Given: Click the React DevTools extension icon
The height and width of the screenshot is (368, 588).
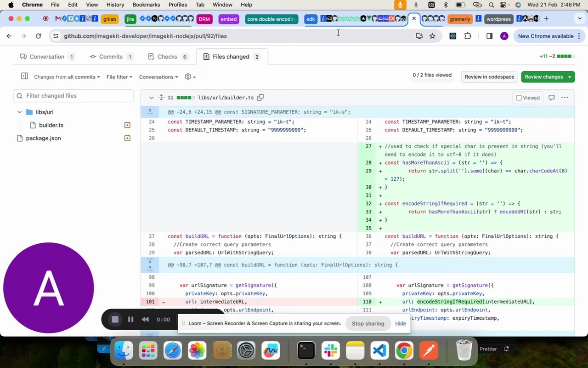Looking at the screenshot, I should pyautogui.click(x=452, y=36).
